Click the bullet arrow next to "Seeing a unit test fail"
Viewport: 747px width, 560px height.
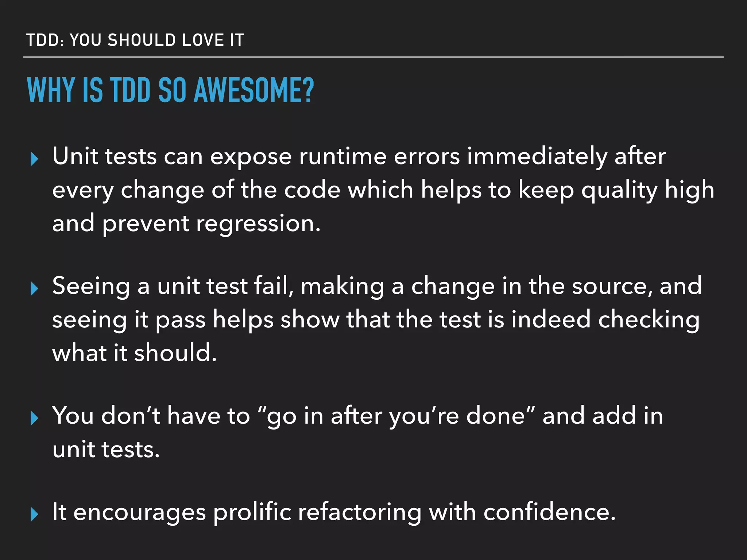(34, 289)
